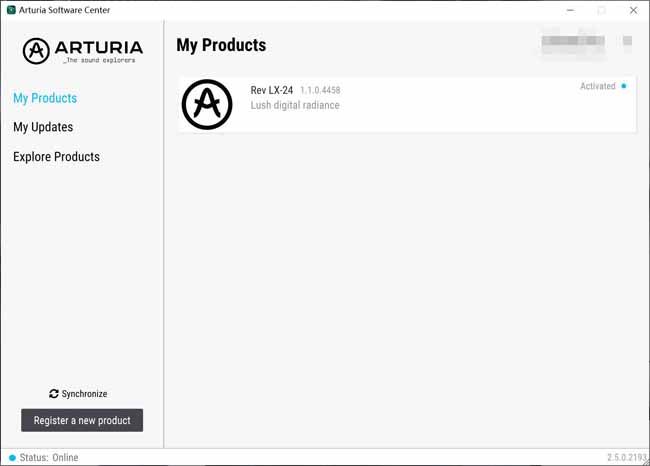Open the blurred user account dropdown

pos(573,41)
